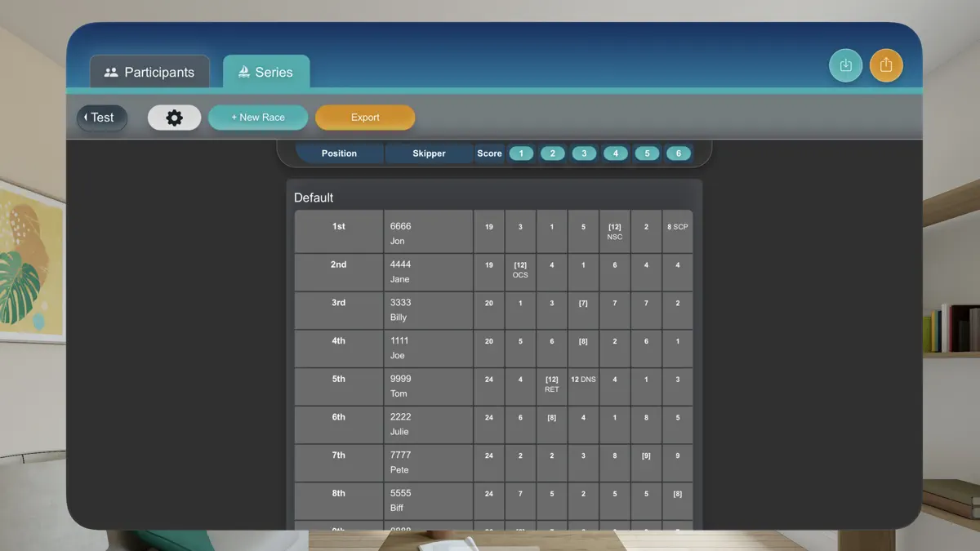The width and height of the screenshot is (980, 551).
Task: Open race settings with the gear icon
Action: click(x=174, y=118)
